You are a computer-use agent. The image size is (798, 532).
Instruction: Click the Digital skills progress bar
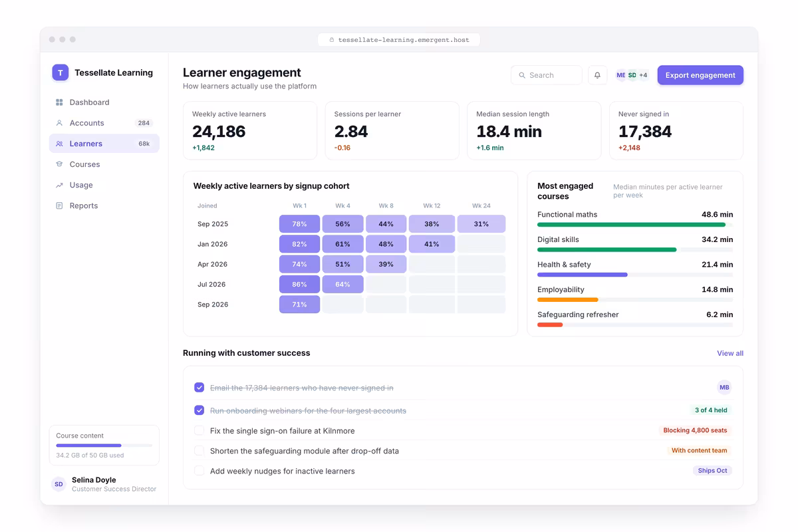pos(635,250)
